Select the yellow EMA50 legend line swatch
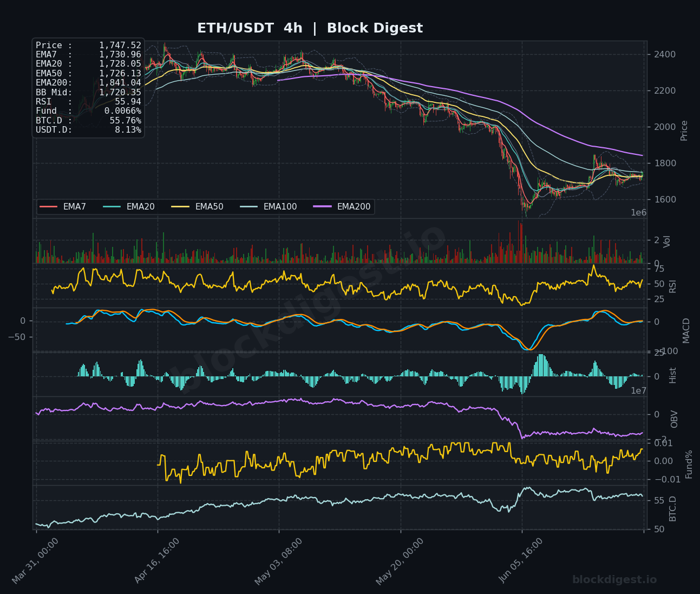Image resolution: width=700 pixels, height=594 pixels. coord(180,207)
